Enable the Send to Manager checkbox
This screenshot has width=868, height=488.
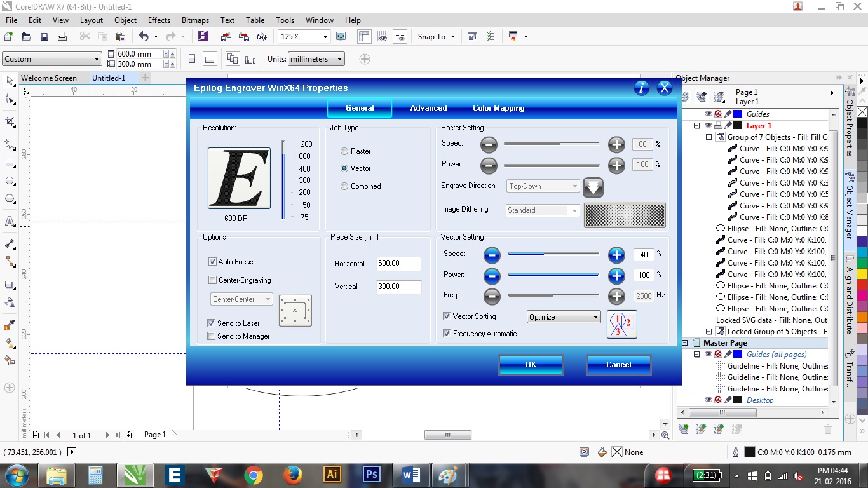coord(212,336)
